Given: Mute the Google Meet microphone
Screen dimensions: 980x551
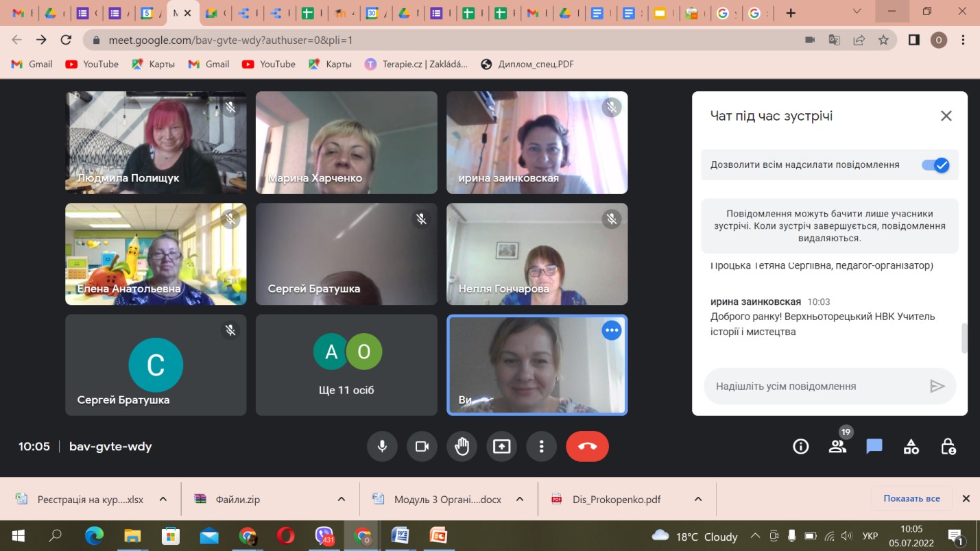Looking at the screenshot, I should pos(382,447).
